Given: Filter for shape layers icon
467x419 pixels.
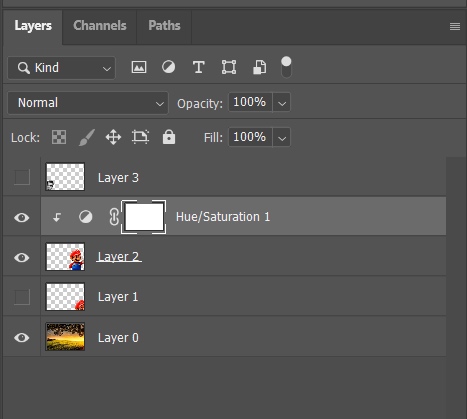Looking at the screenshot, I should (x=229, y=67).
